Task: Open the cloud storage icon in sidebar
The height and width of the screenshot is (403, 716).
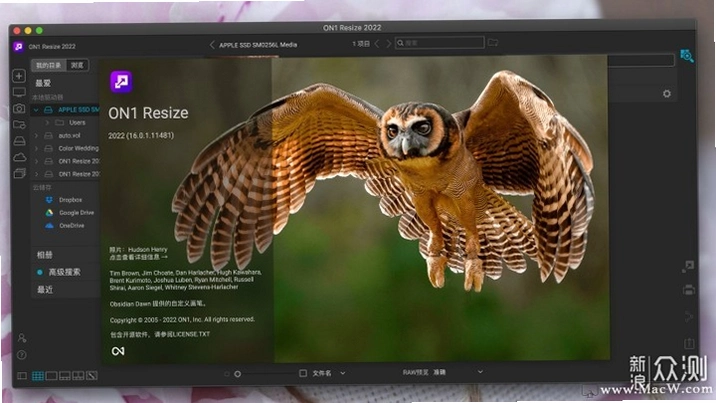Action: click(19, 157)
